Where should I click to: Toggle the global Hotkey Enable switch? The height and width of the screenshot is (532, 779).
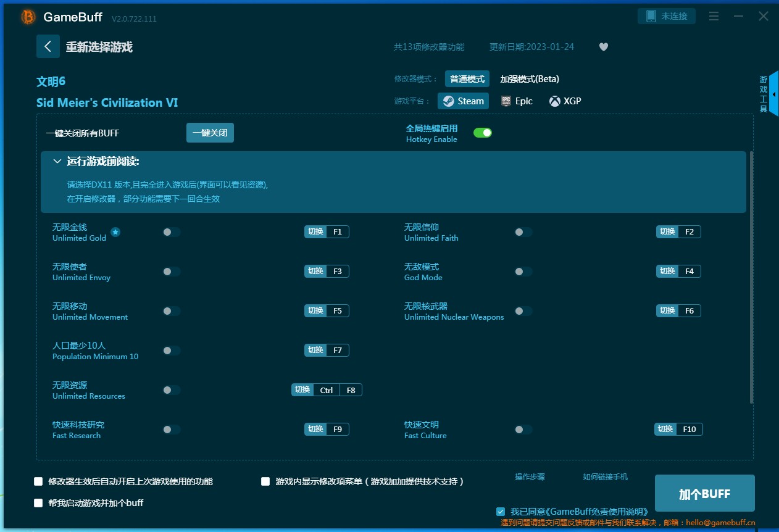483,133
